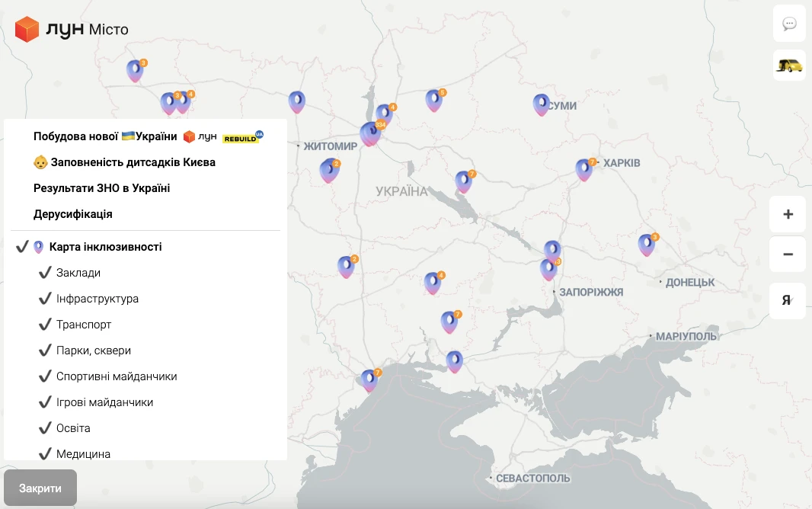This screenshot has height=509, width=812.
Task: Expand the Дерусифікація map section
Action: (x=73, y=214)
